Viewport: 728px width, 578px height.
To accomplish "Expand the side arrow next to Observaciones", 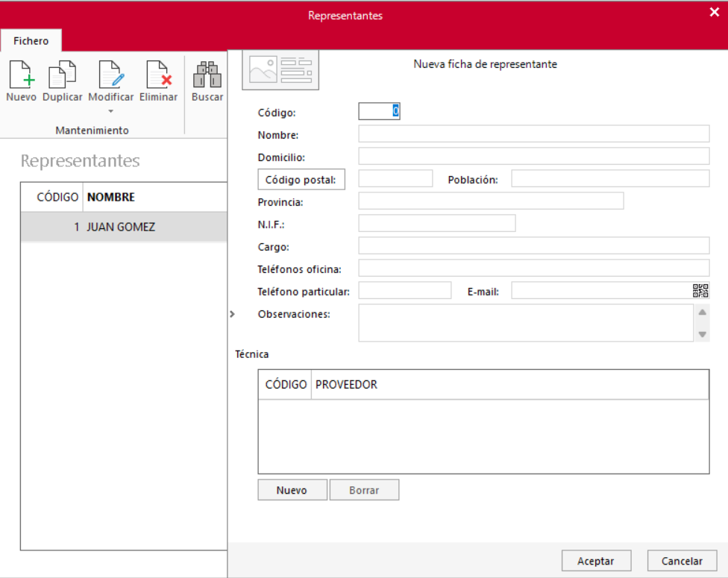I will [232, 314].
